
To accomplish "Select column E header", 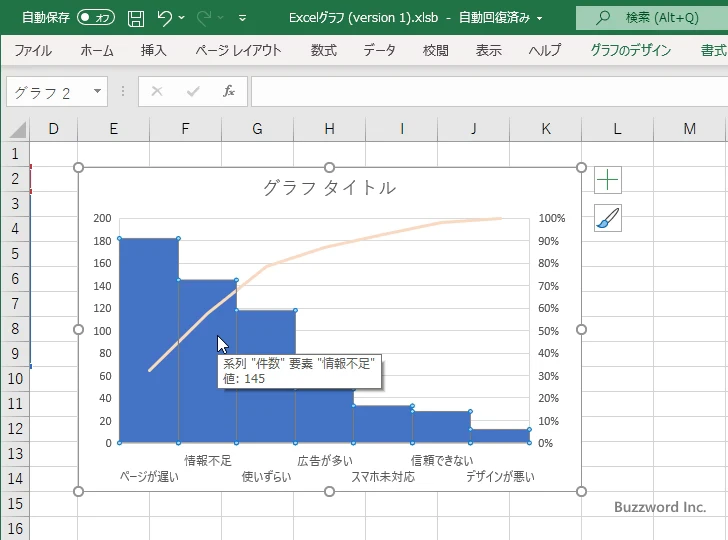I will coord(113,129).
